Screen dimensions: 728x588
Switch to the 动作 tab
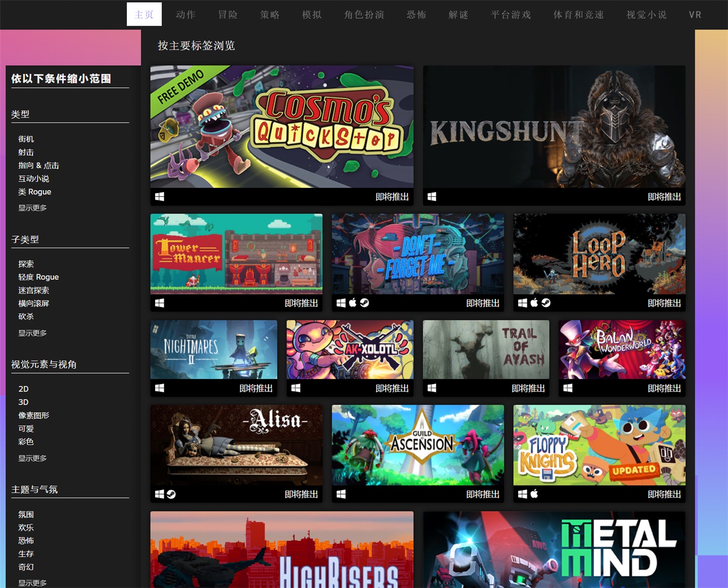pos(186,14)
